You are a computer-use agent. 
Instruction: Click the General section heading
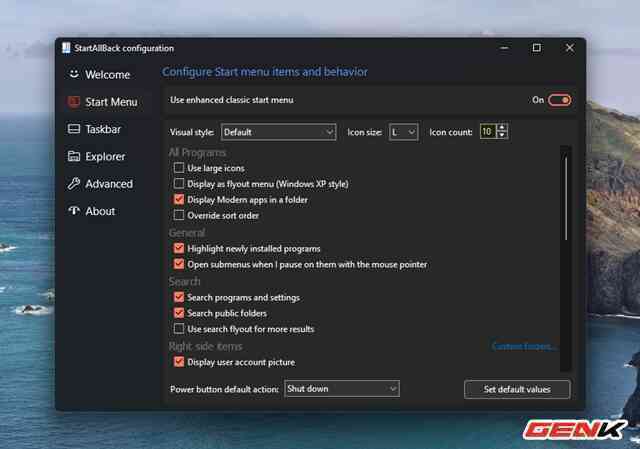(187, 233)
